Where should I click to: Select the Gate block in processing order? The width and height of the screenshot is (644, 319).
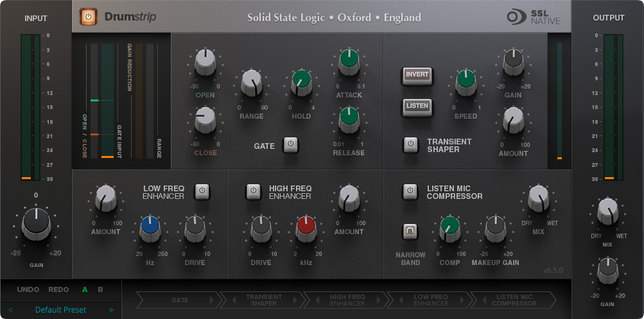click(x=180, y=300)
